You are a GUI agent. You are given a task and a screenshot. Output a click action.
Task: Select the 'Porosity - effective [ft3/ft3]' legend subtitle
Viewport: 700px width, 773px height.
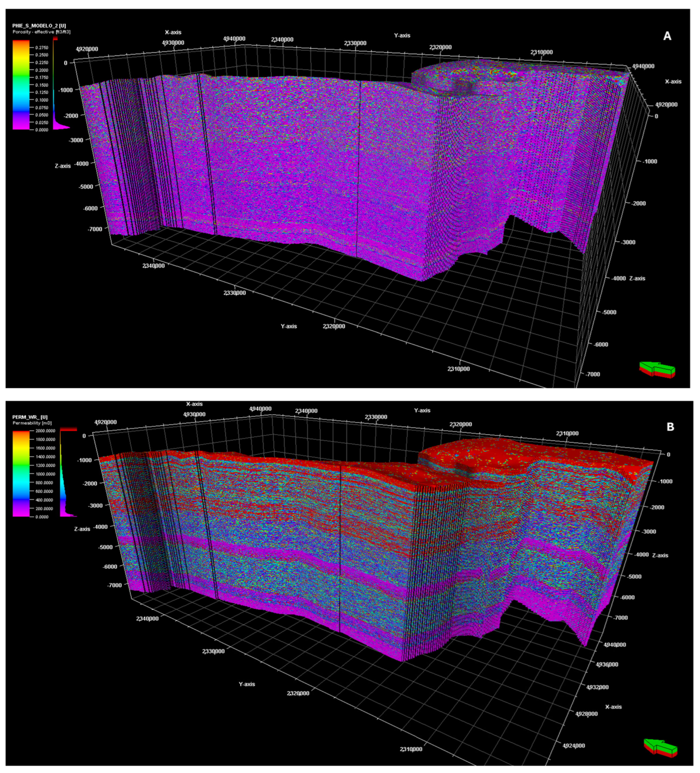point(41,32)
